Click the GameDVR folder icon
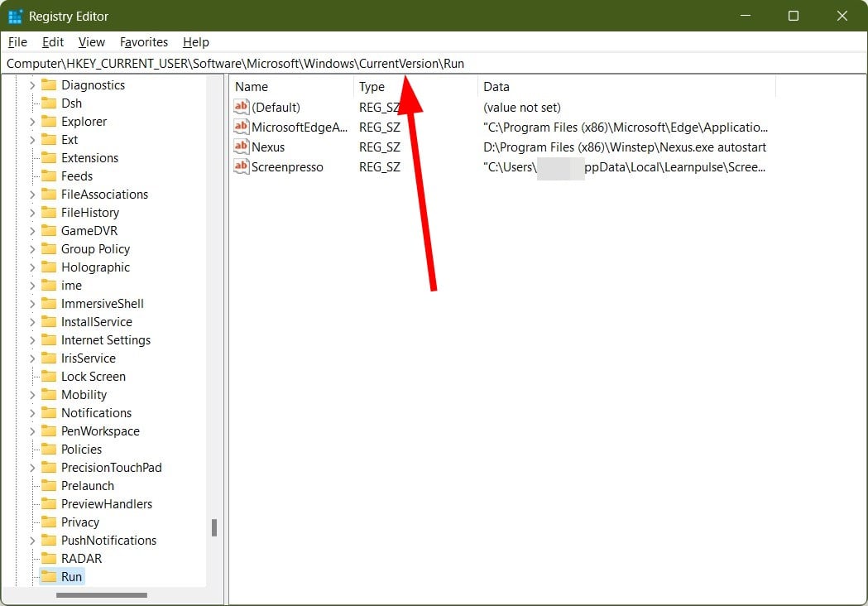Image resolution: width=868 pixels, height=606 pixels. 49,231
